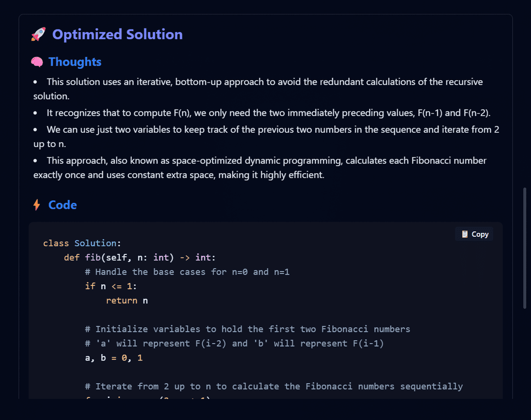The height and width of the screenshot is (420, 531).
Task: Click the 'return n' code line
Action: click(x=127, y=301)
